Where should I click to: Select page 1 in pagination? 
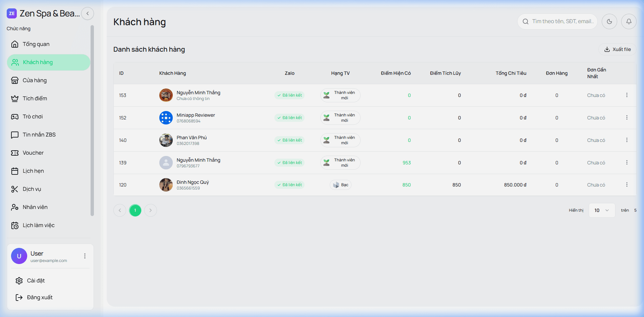[x=135, y=210]
